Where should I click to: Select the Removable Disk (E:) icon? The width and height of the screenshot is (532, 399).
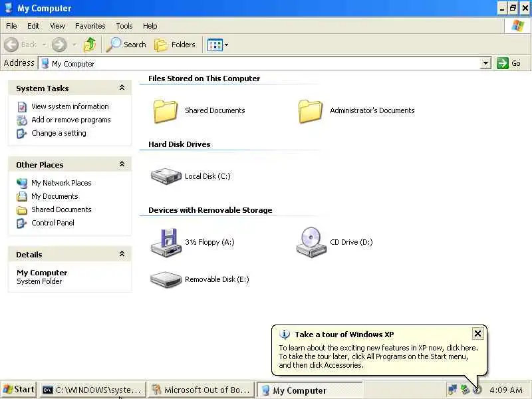(x=166, y=279)
